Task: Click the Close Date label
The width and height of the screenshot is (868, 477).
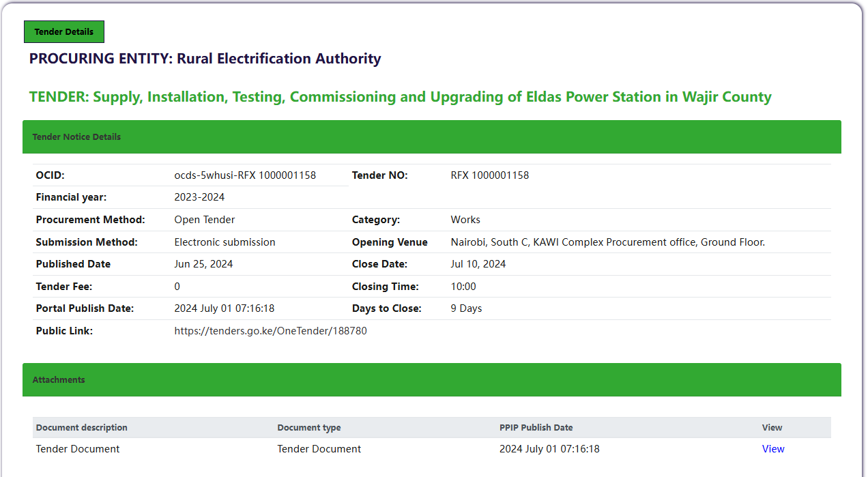Action: pos(379,264)
